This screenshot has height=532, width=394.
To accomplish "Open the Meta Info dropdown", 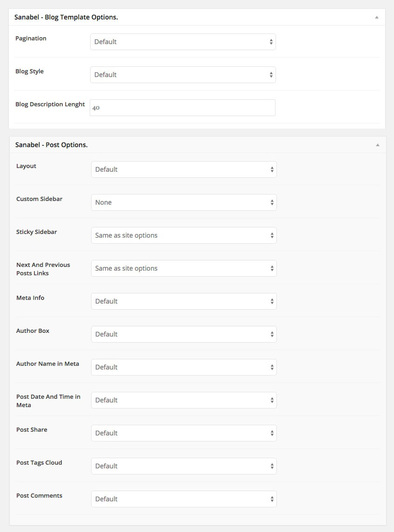I will 184,301.
